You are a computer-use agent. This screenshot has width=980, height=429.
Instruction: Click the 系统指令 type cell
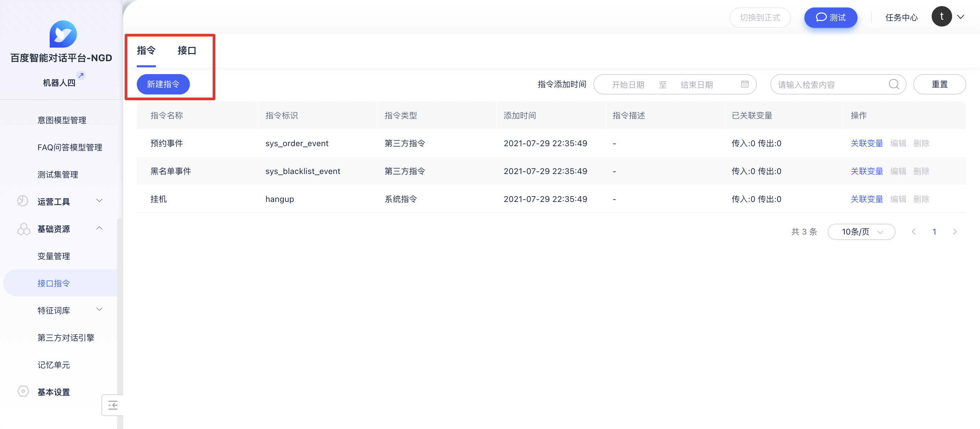point(401,199)
